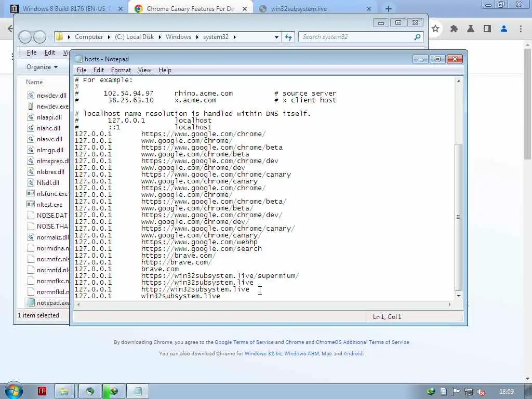Select the NOISE.DAT file
This screenshot has height=399, width=532.
(47, 216)
